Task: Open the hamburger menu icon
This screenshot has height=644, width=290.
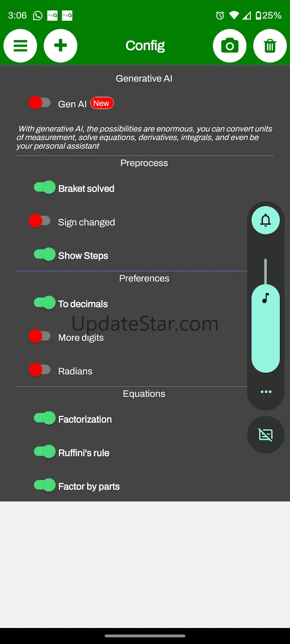Action: 20,46
